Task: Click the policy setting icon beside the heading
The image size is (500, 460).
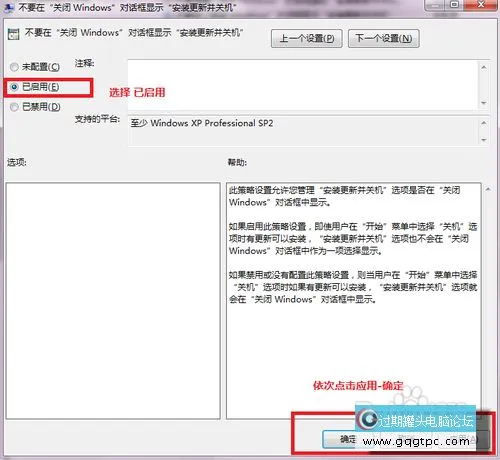Action: [x=13, y=34]
